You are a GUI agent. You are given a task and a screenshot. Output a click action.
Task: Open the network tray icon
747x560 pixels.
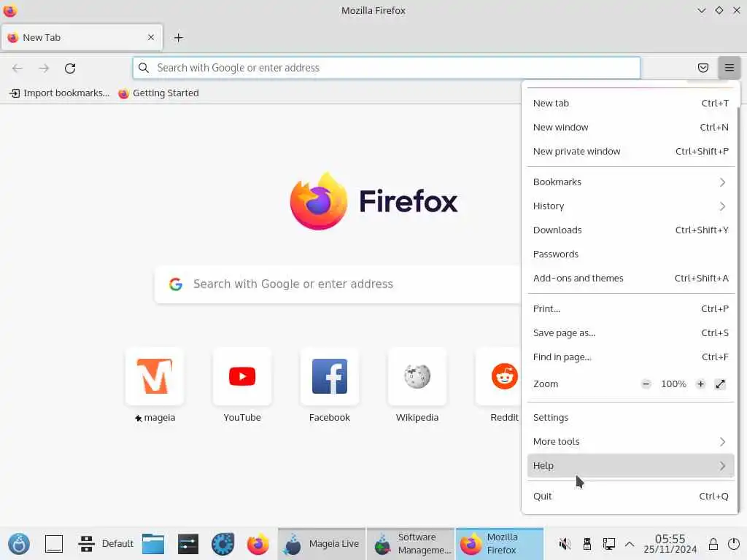609,544
